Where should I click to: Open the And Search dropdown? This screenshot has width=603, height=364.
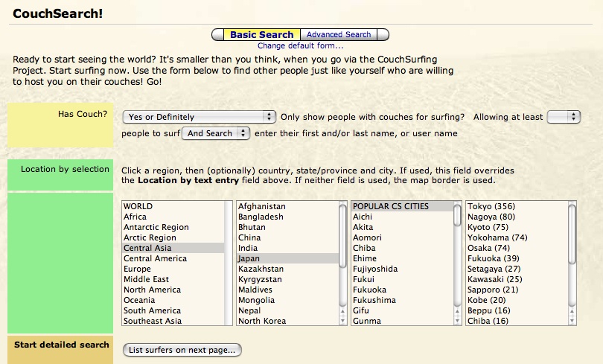(x=216, y=133)
